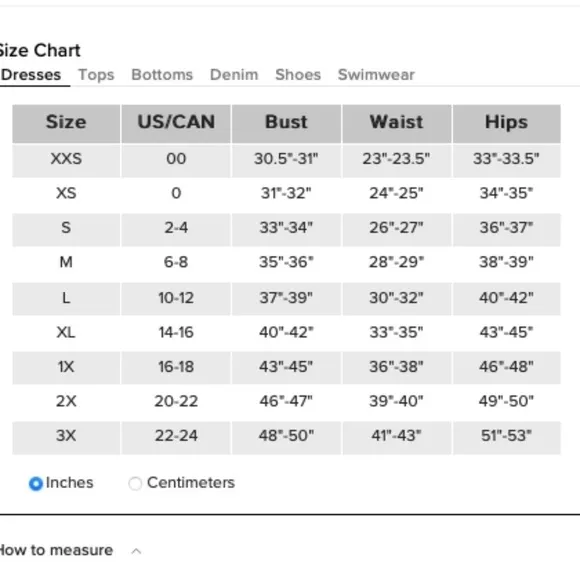Click the XL bust measurement cell
Image resolution: width=580 pixels, height=580 pixels.
click(x=286, y=332)
